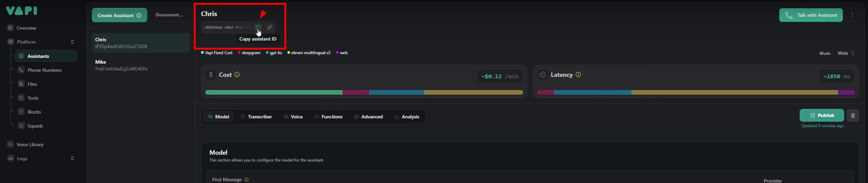This screenshot has height=183, width=868.
Task: Click the yellow segment of Latency bar
Action: (734, 92)
